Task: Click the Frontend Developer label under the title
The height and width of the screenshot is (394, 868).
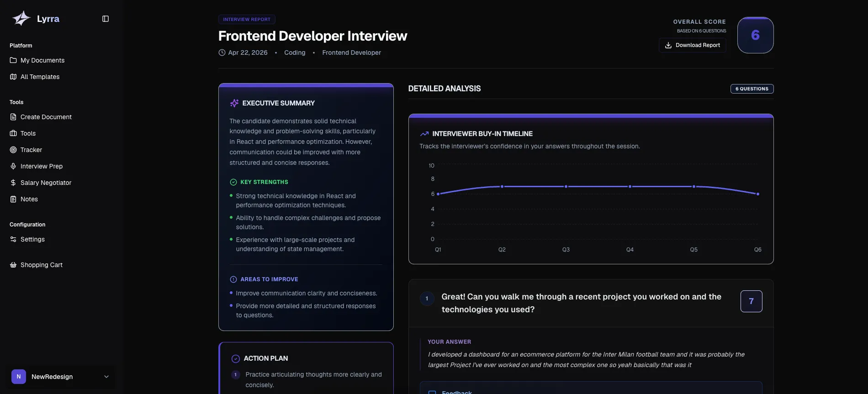Action: pyautogui.click(x=351, y=53)
